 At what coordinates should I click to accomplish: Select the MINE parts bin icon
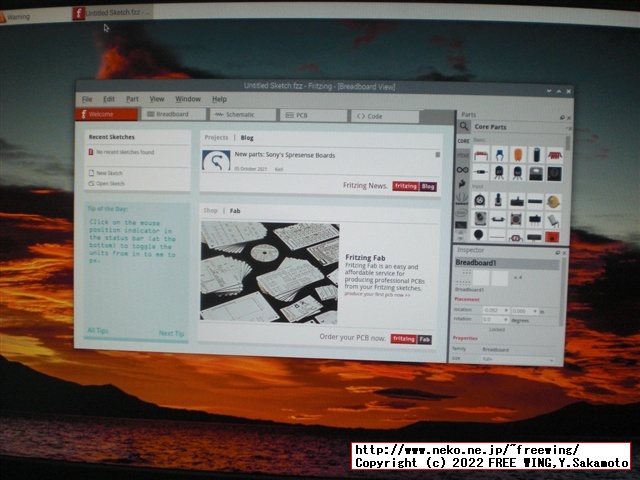click(462, 155)
